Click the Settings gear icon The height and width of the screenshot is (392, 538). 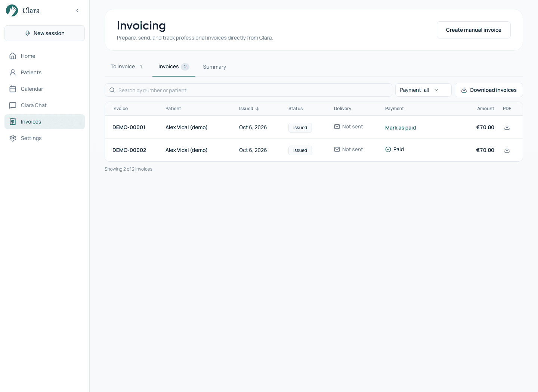click(13, 138)
